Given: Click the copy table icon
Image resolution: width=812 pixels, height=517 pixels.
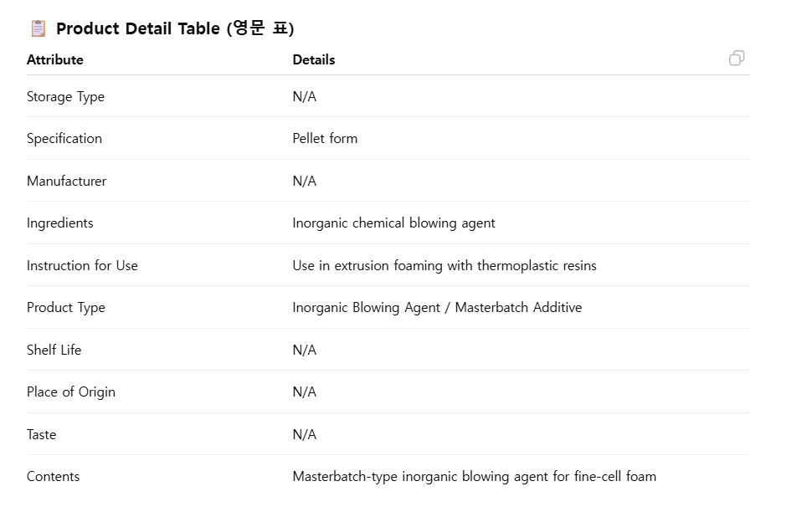Looking at the screenshot, I should tap(737, 58).
